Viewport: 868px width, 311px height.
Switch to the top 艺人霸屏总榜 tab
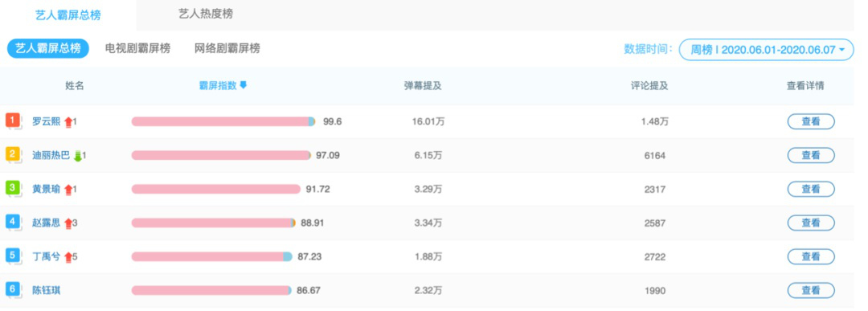coord(68,15)
